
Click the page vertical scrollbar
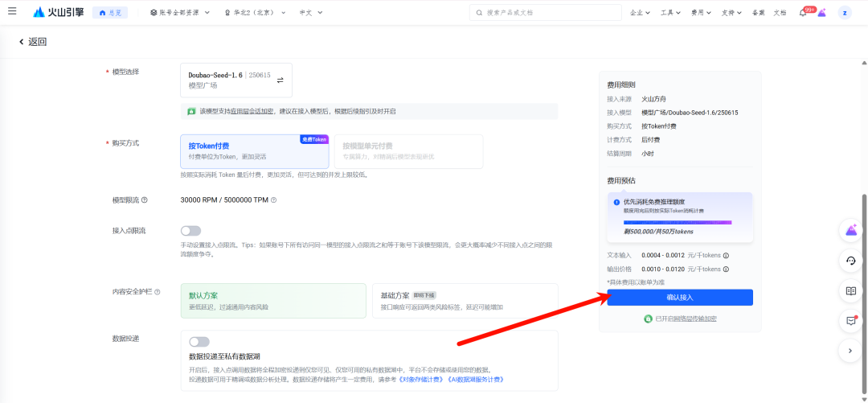click(864, 294)
